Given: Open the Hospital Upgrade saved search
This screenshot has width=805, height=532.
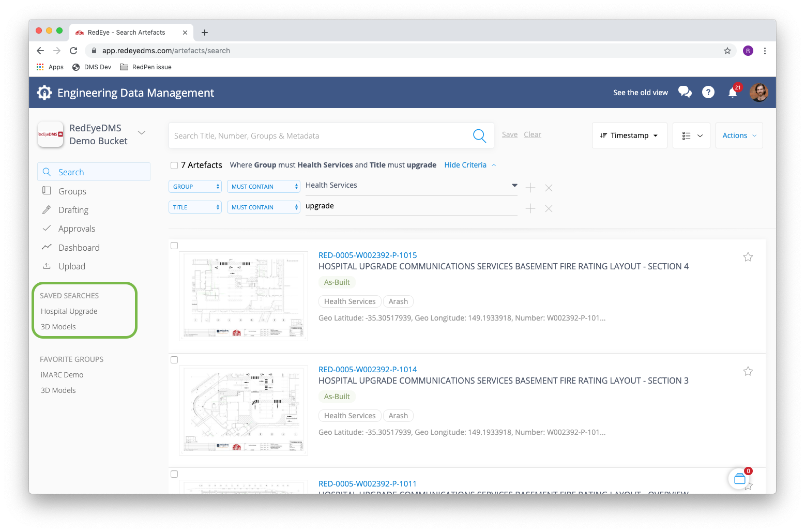Looking at the screenshot, I should click(x=69, y=311).
